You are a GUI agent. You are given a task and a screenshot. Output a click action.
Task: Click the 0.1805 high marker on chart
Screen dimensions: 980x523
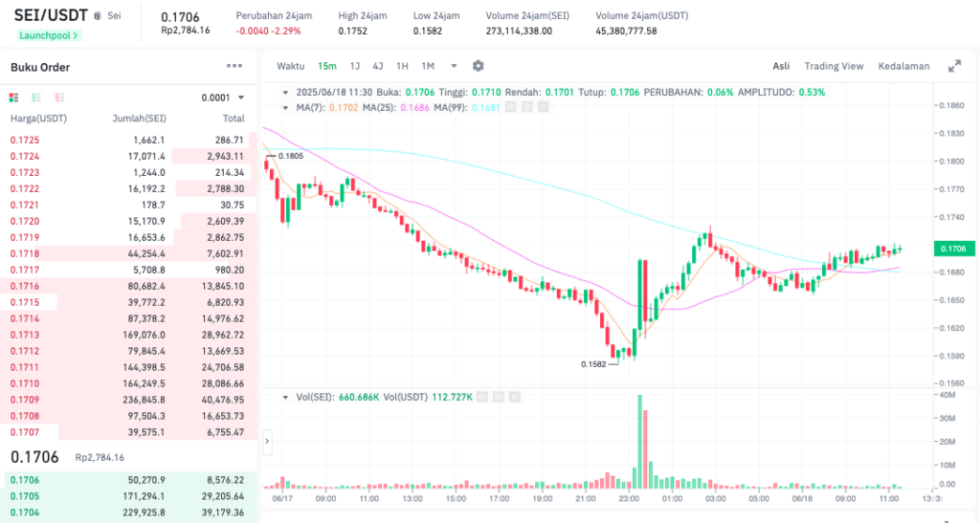click(291, 156)
